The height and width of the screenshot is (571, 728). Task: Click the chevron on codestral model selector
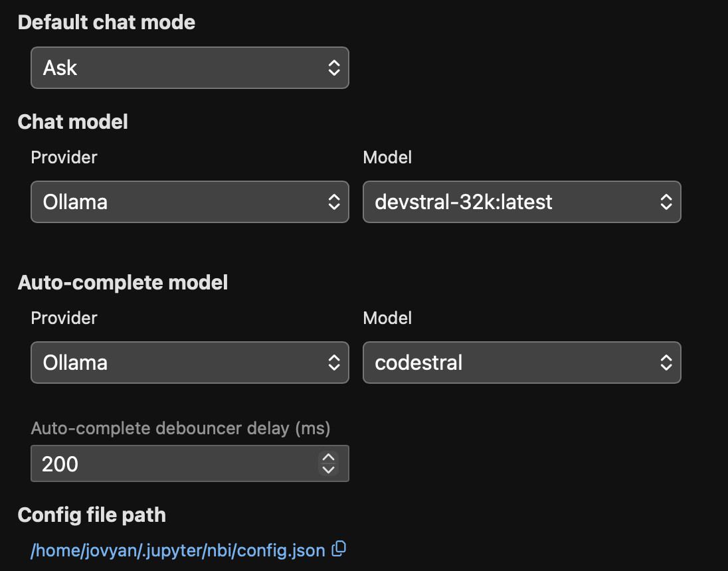coord(667,363)
